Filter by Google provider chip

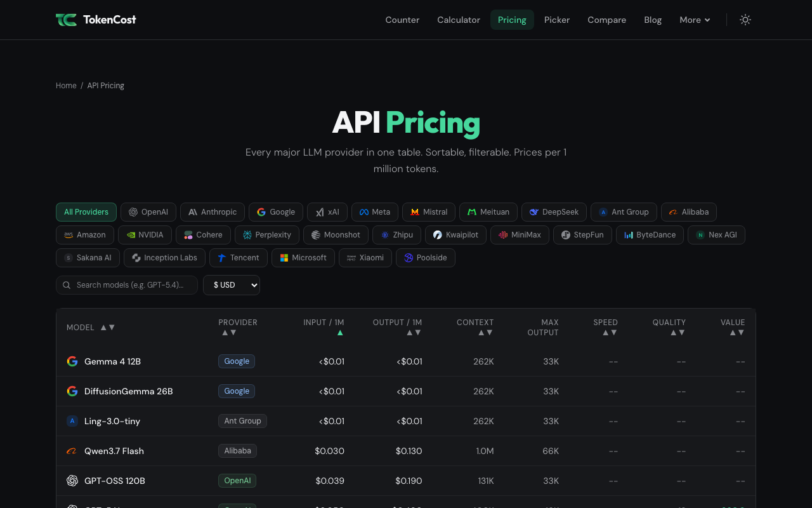tap(276, 212)
